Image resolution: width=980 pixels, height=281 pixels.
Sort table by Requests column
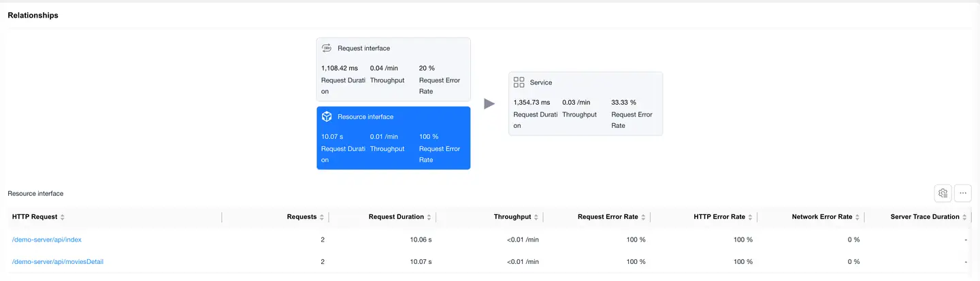click(322, 217)
